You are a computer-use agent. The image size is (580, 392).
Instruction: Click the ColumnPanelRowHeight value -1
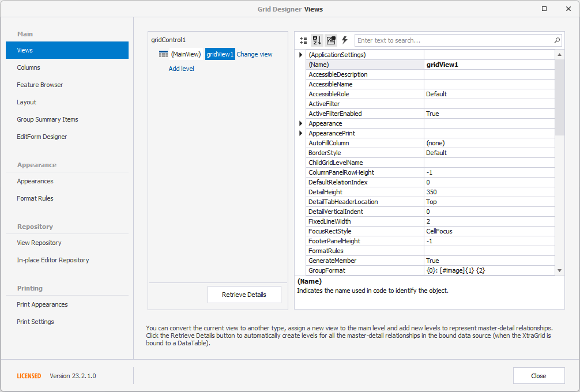click(489, 172)
